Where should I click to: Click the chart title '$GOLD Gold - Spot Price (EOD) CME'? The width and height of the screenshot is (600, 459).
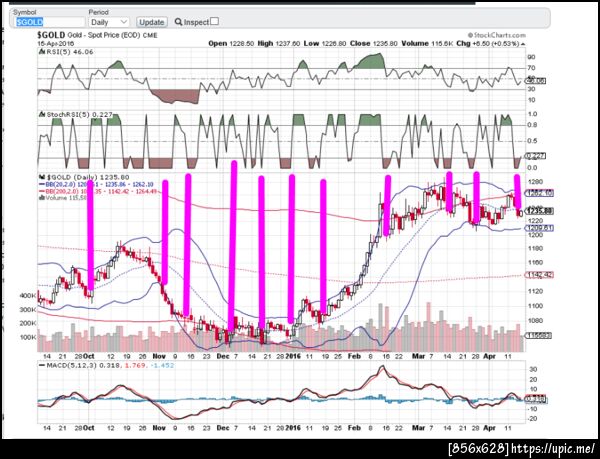point(97,35)
